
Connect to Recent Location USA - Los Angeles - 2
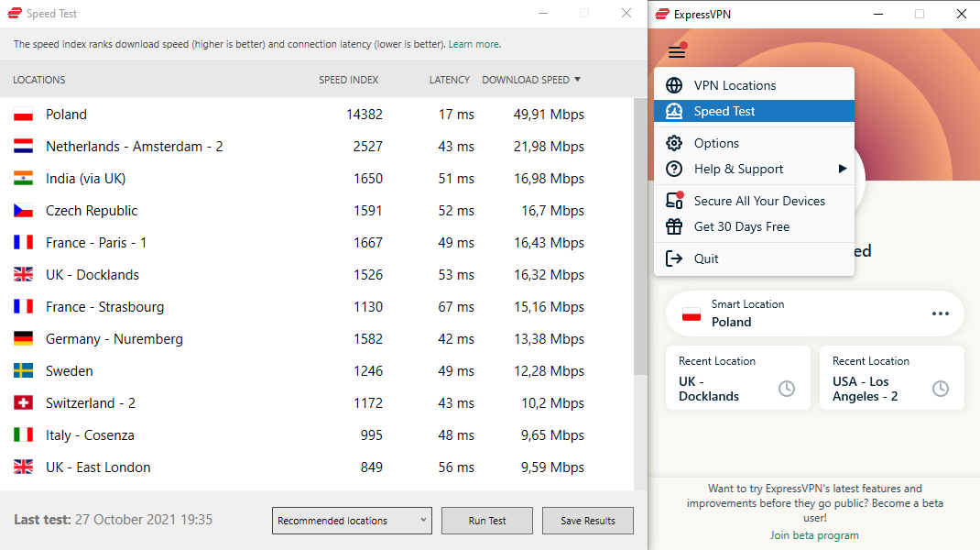coord(892,378)
